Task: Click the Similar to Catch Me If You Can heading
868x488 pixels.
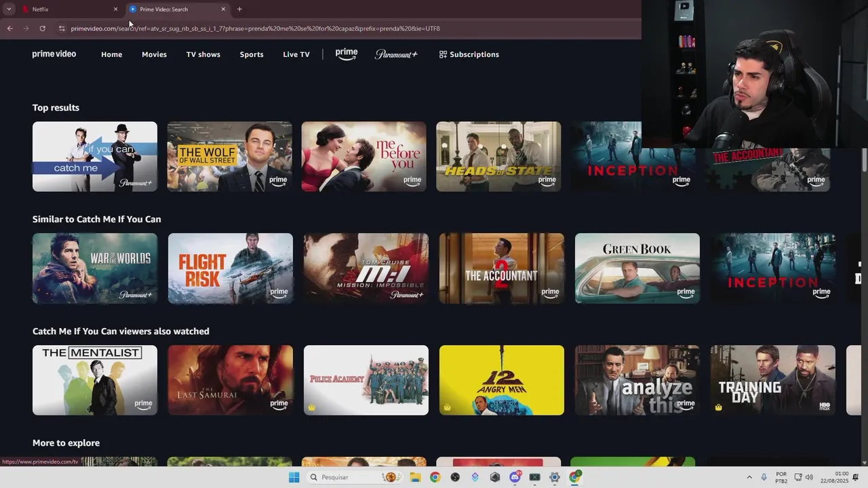Action: [97, 220]
